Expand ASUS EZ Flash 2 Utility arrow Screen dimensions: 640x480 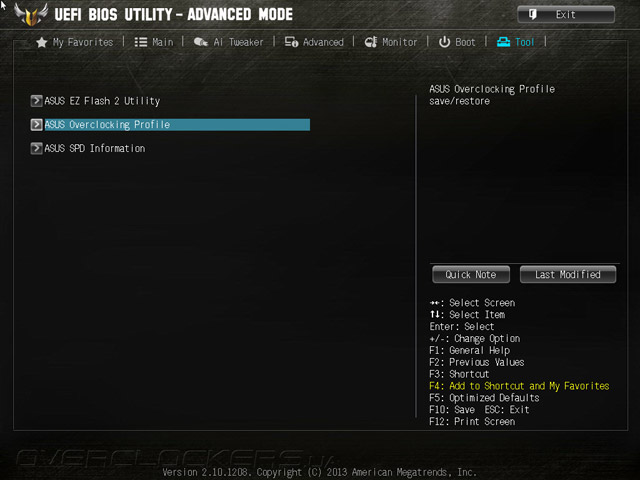tap(36, 100)
